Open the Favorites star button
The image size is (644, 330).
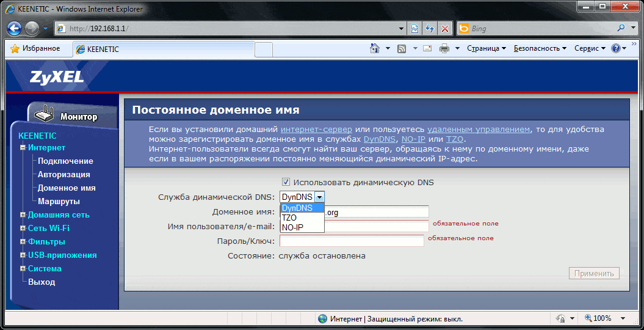[x=35, y=48]
